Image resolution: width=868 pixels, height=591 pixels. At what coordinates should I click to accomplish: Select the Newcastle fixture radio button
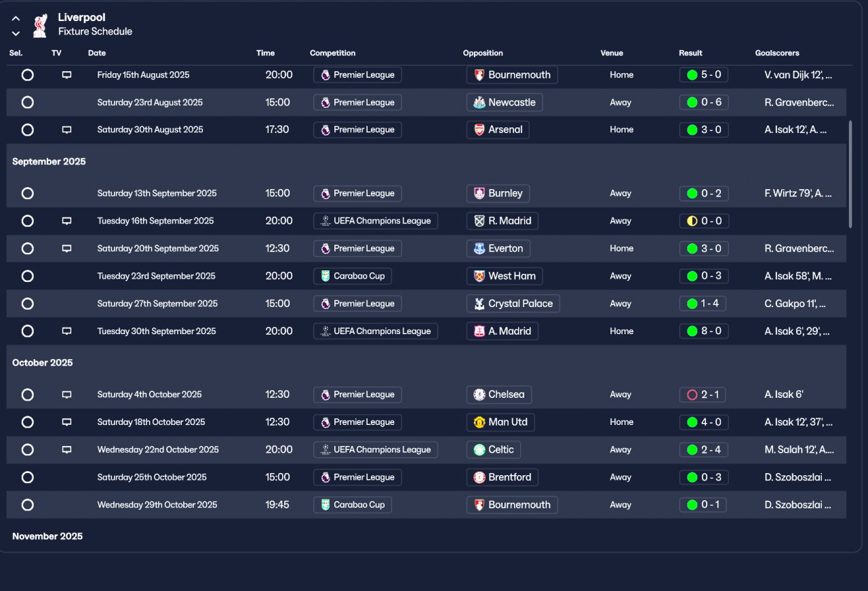pyautogui.click(x=27, y=102)
